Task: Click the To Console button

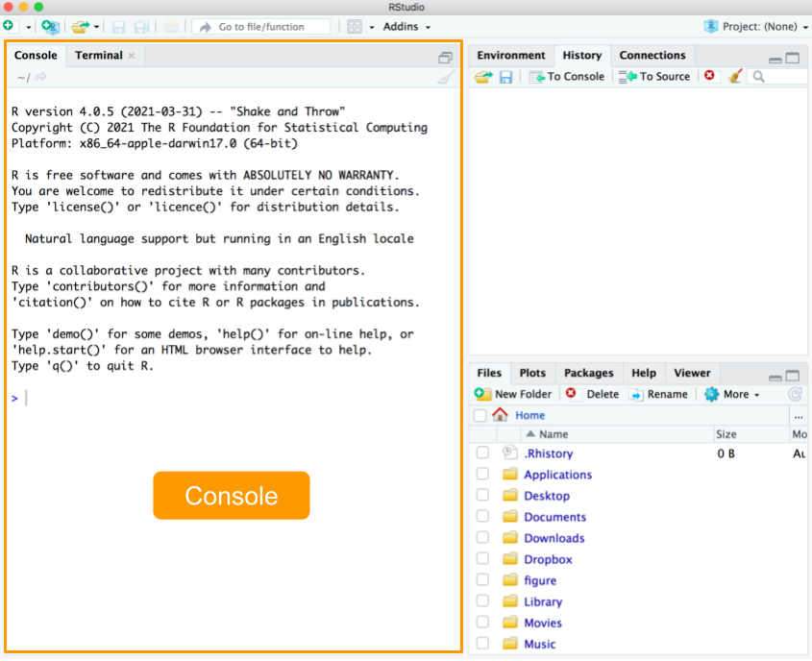Action: 567,77
